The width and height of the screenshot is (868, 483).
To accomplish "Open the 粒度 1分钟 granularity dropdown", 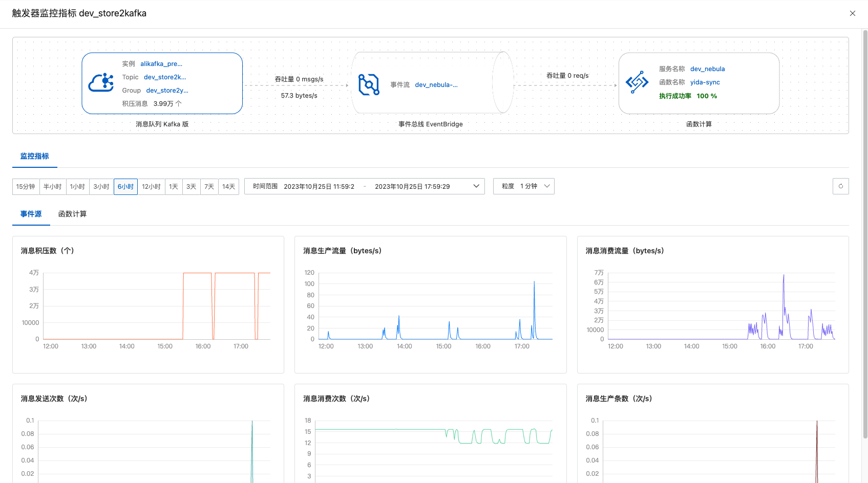I will click(524, 186).
